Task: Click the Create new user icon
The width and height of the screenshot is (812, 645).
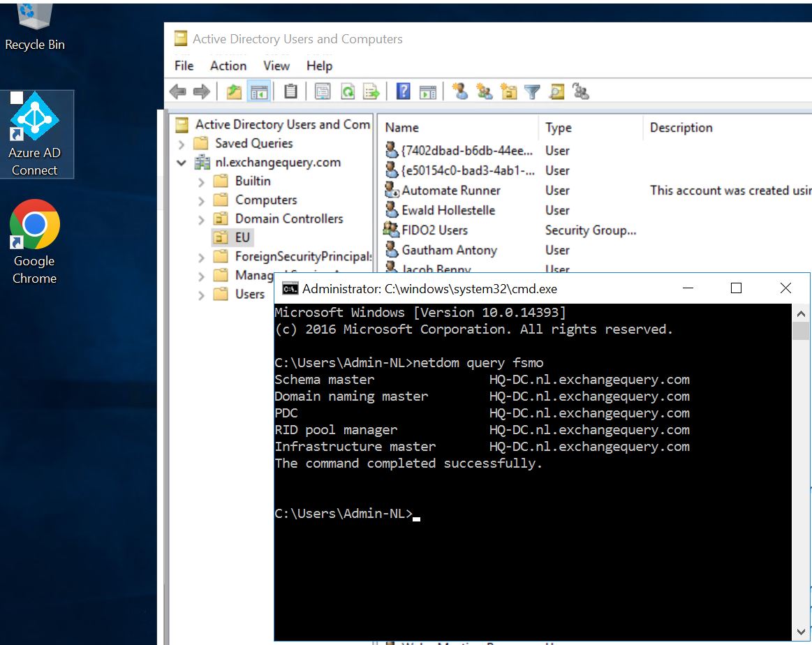Action: coord(459,91)
